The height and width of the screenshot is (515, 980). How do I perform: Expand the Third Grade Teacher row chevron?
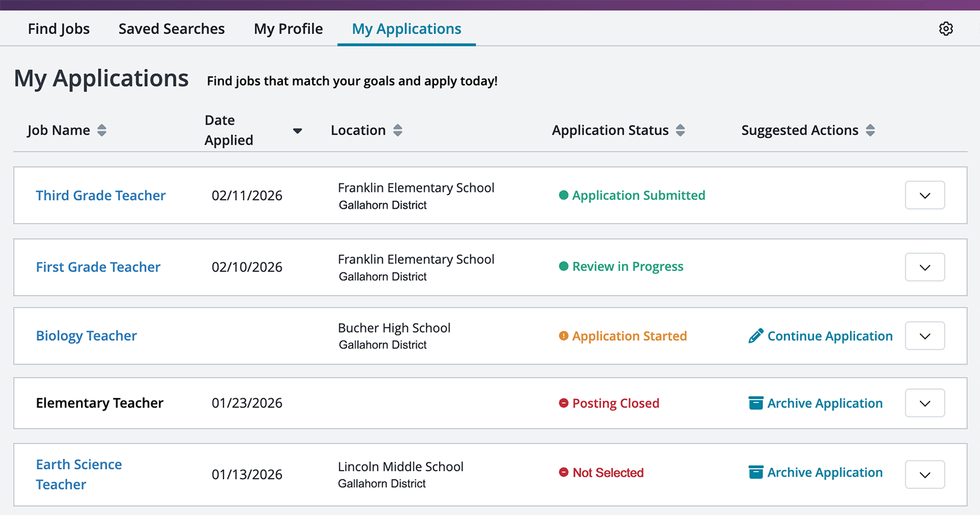click(924, 195)
